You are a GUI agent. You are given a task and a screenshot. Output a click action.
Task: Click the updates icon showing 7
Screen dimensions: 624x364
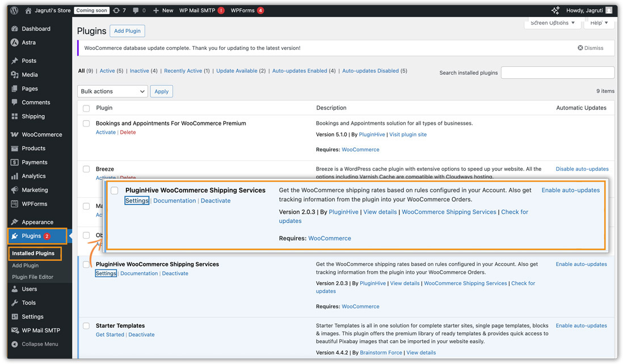pyautogui.click(x=116, y=10)
